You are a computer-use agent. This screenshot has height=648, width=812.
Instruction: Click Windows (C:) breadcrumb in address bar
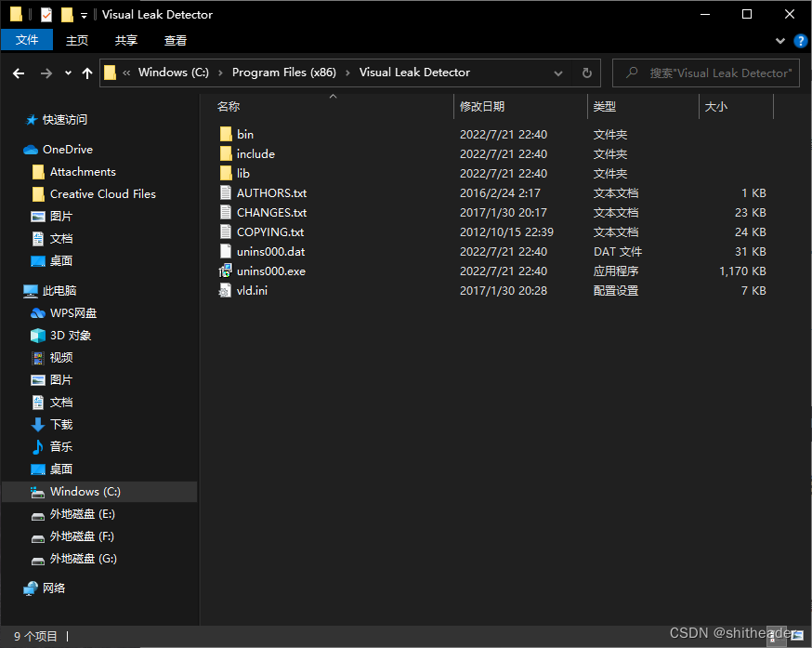click(x=174, y=73)
